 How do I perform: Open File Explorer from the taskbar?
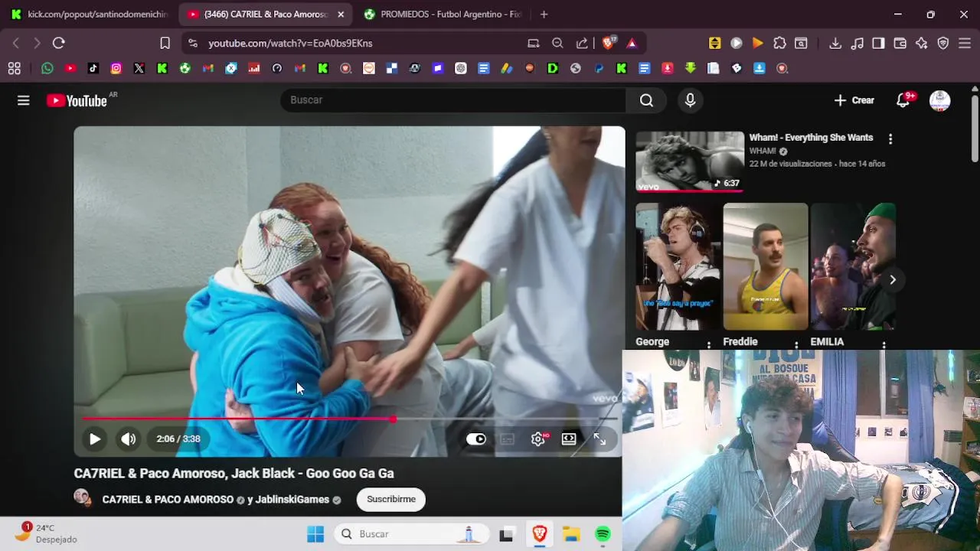pos(571,534)
